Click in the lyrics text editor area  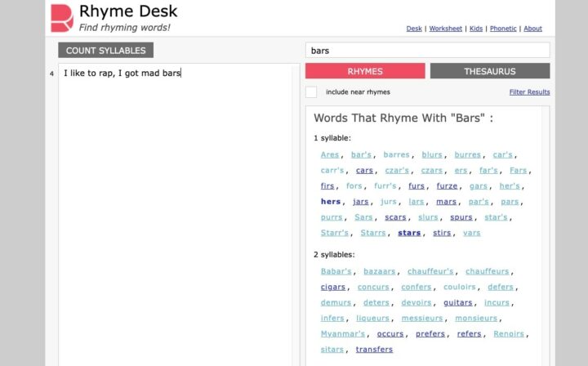(x=176, y=212)
